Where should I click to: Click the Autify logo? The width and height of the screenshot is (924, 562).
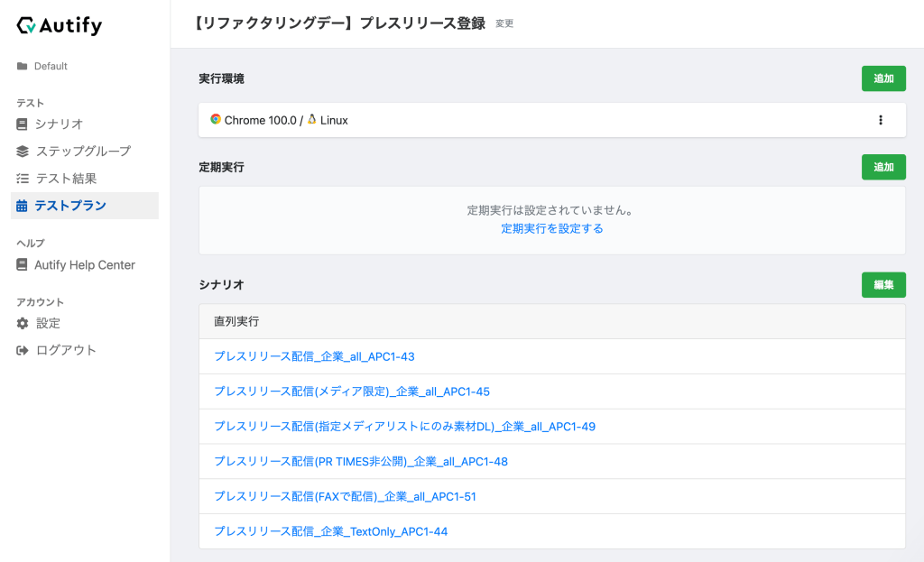pos(60,26)
